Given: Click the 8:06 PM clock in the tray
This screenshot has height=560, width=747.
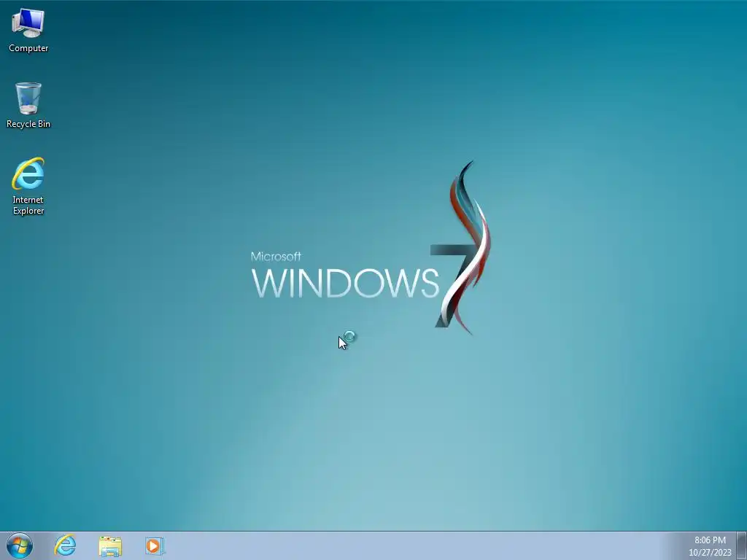Looking at the screenshot, I should [x=710, y=540].
